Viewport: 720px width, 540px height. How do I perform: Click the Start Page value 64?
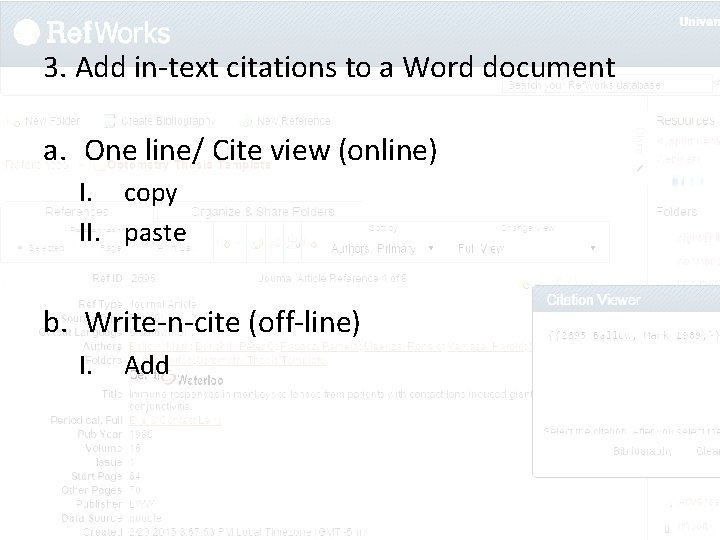[135, 476]
